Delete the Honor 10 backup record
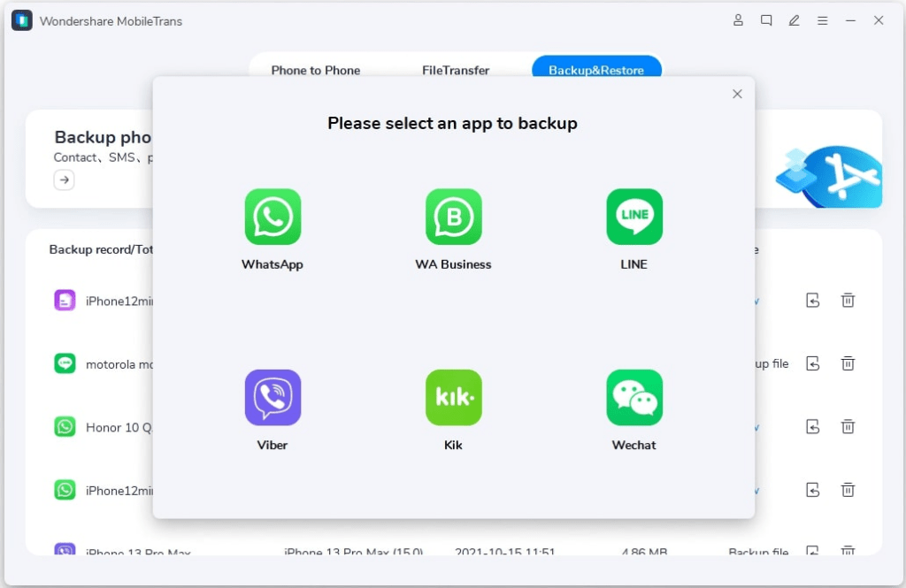 coord(848,427)
